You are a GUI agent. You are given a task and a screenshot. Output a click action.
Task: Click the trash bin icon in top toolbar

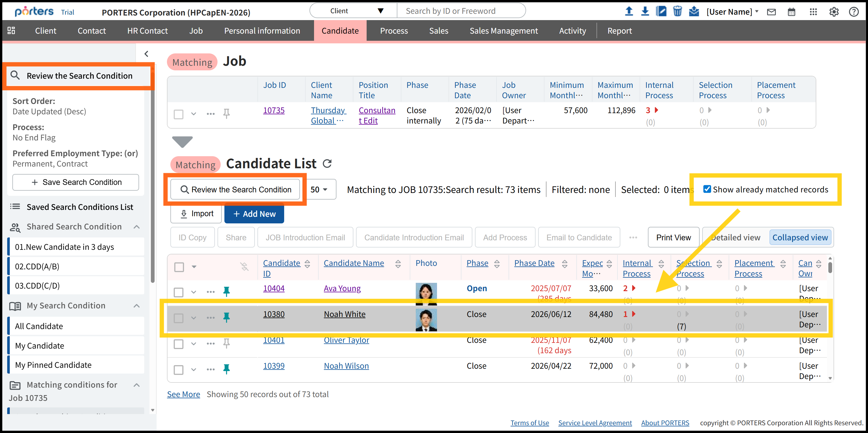coord(677,11)
